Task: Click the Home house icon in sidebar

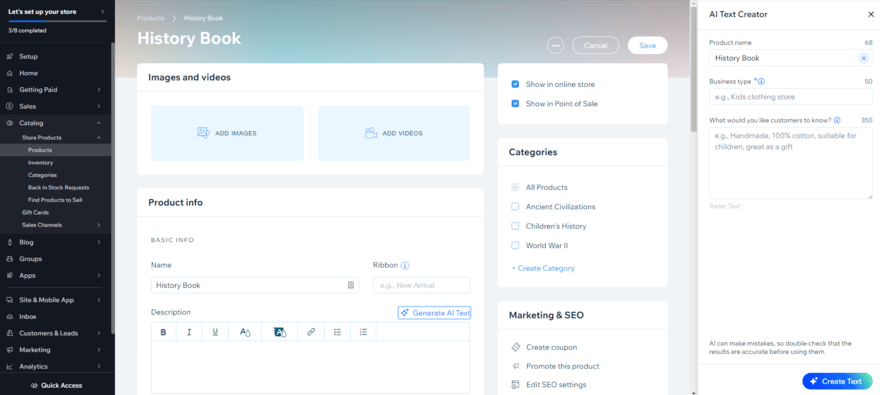Action: tap(10, 73)
